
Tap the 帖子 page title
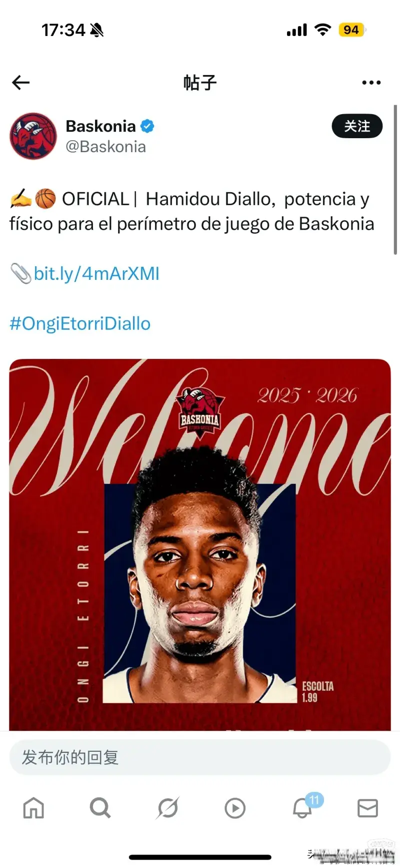200,83
